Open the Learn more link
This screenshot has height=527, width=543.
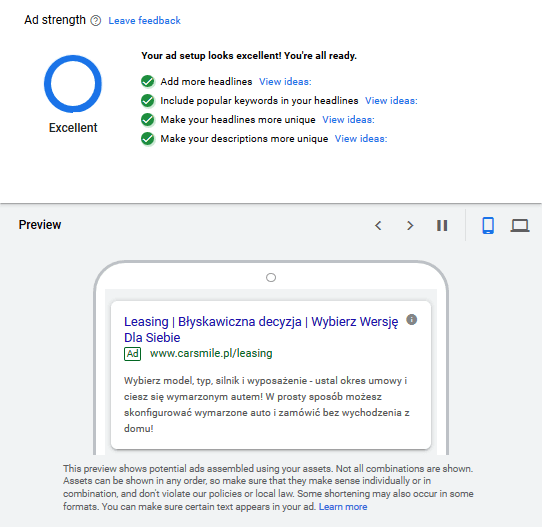tap(343, 507)
